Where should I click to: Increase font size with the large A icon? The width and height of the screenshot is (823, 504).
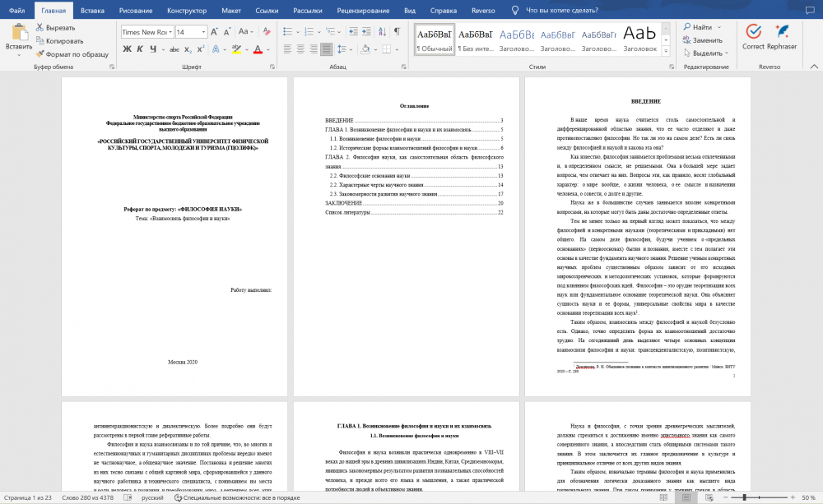coord(214,32)
